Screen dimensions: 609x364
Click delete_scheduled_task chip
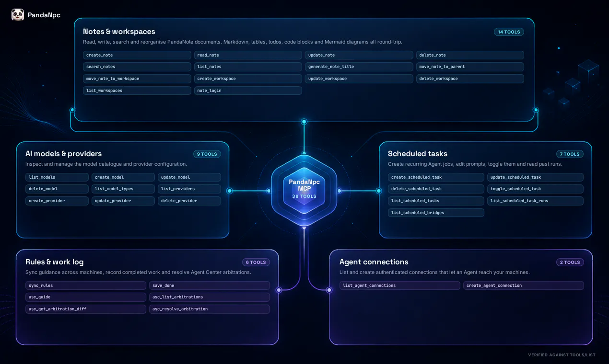[x=436, y=189]
